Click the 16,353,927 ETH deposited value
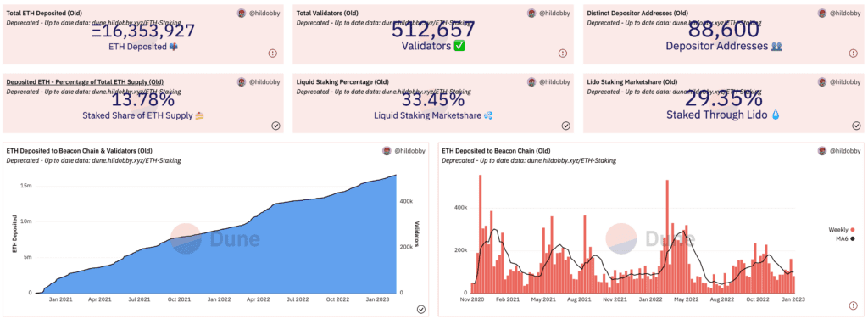The image size is (868, 319). [x=142, y=30]
